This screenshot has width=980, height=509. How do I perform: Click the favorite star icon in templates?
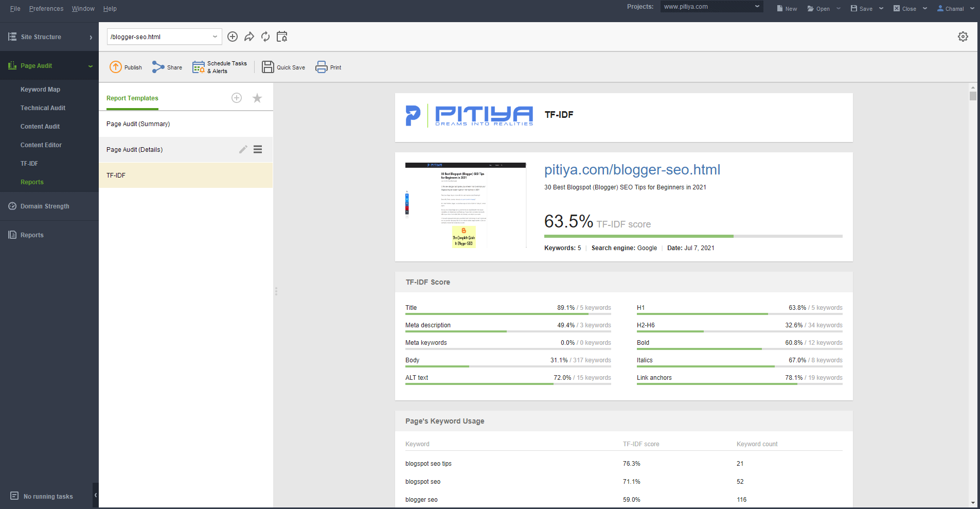tap(257, 98)
